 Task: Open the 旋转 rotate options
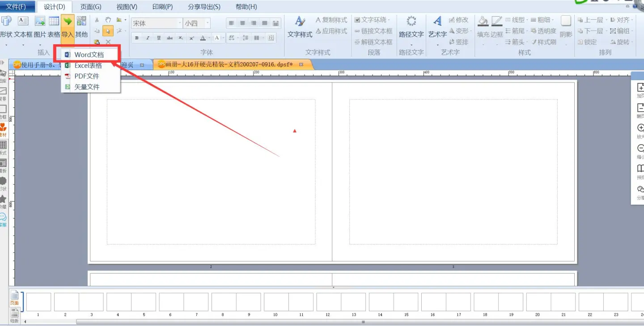pyautogui.click(x=621, y=42)
